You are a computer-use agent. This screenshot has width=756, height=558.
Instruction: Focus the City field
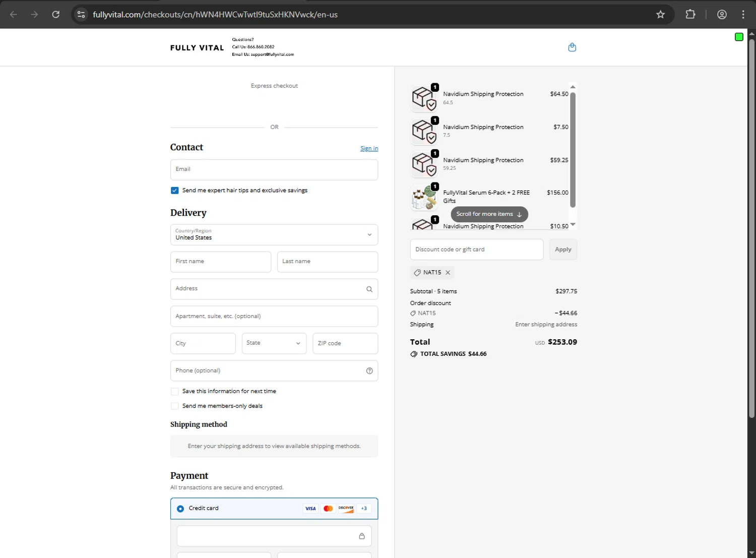[x=203, y=344]
